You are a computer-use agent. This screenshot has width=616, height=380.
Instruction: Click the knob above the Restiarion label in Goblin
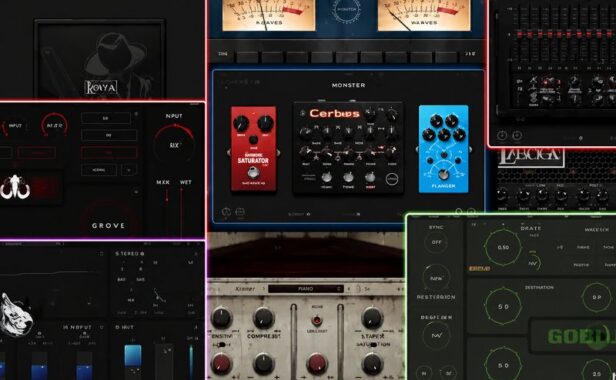coord(436,278)
